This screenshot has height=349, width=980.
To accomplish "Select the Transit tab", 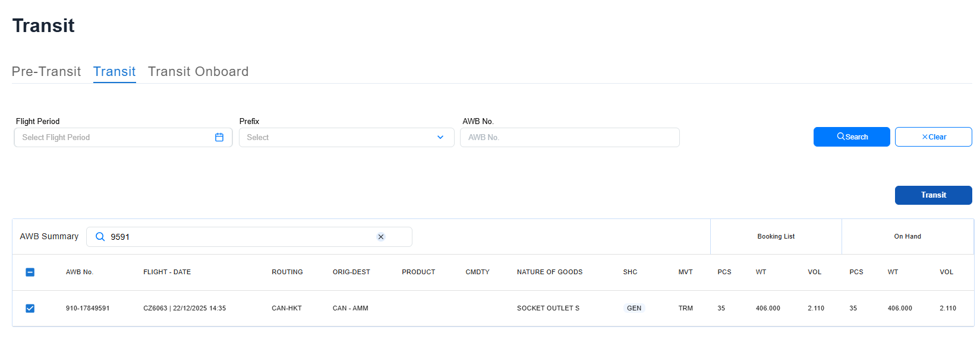I will [x=114, y=72].
